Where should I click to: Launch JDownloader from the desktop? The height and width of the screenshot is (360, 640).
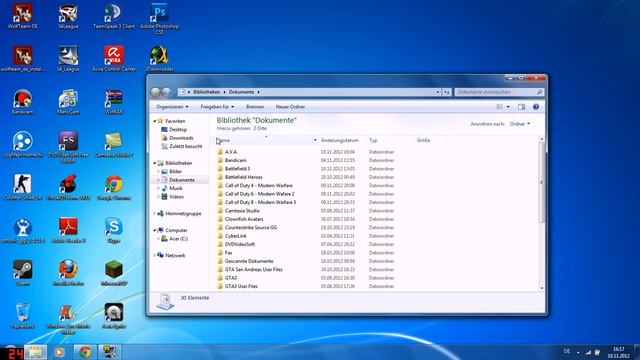point(159,59)
